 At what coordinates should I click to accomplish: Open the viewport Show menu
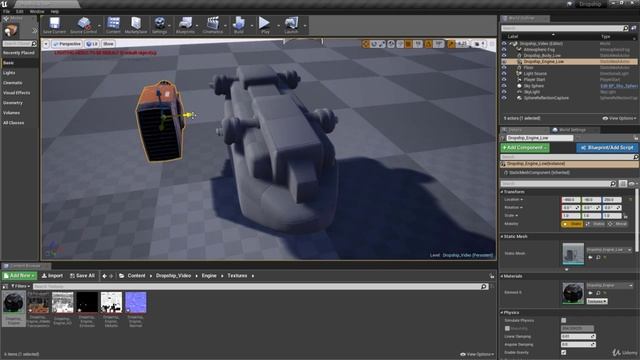tap(108, 44)
